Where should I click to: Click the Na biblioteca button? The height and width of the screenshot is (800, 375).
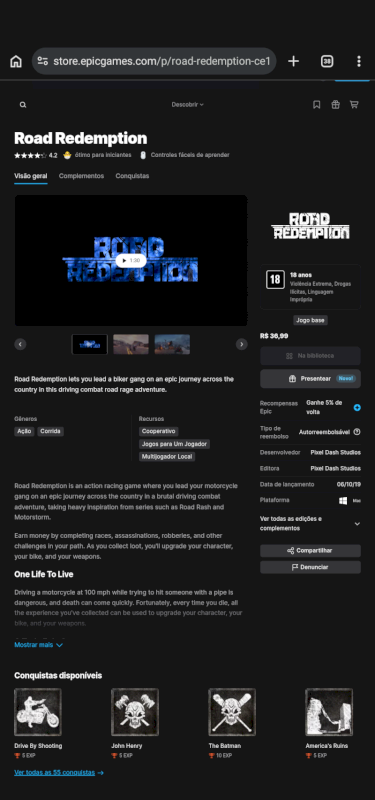tap(310, 356)
